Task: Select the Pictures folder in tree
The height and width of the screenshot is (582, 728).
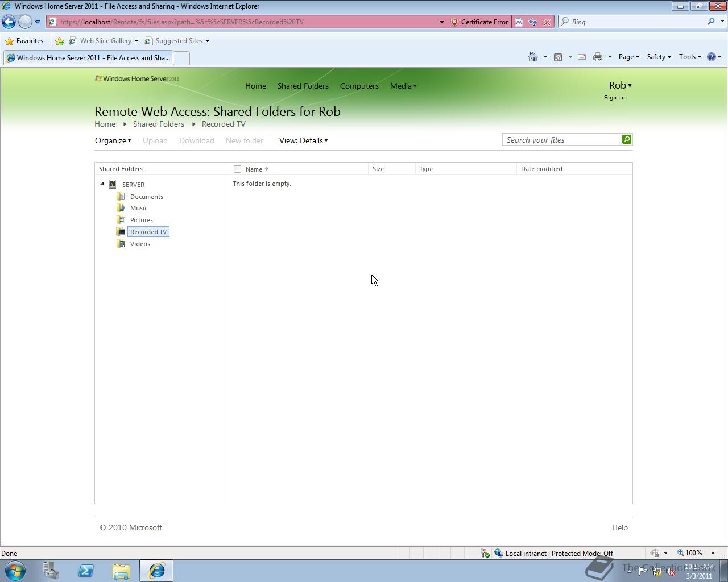Action: pyautogui.click(x=141, y=220)
